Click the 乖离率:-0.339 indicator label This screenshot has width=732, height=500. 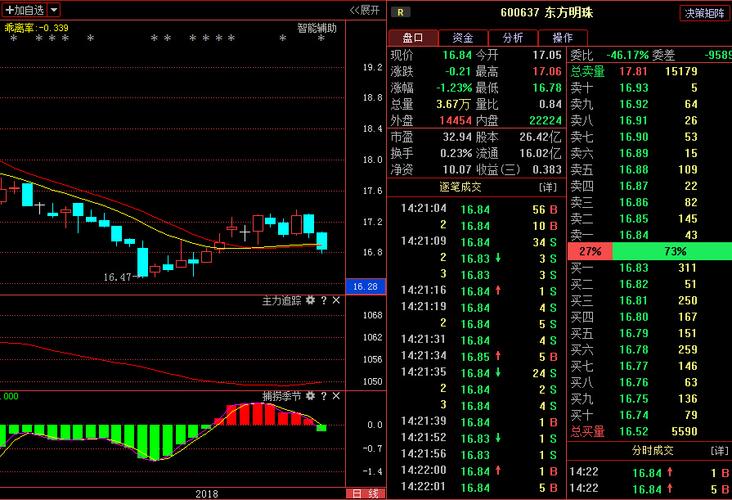click(x=36, y=28)
